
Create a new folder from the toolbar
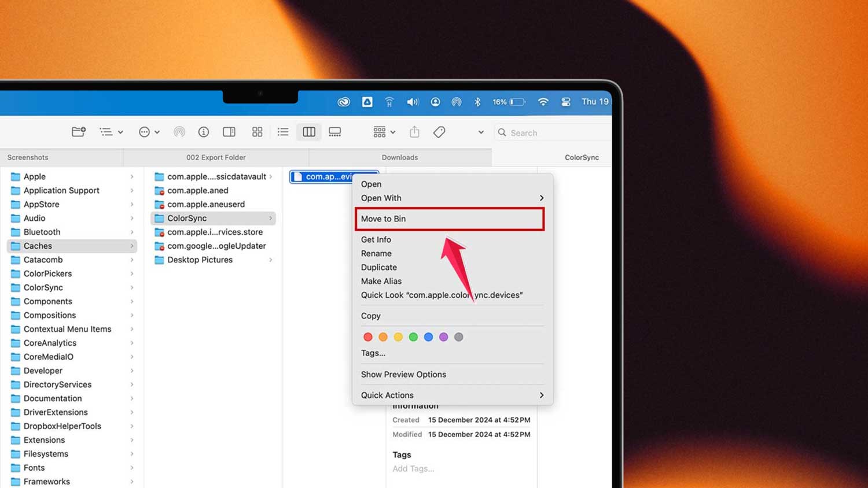tap(79, 132)
